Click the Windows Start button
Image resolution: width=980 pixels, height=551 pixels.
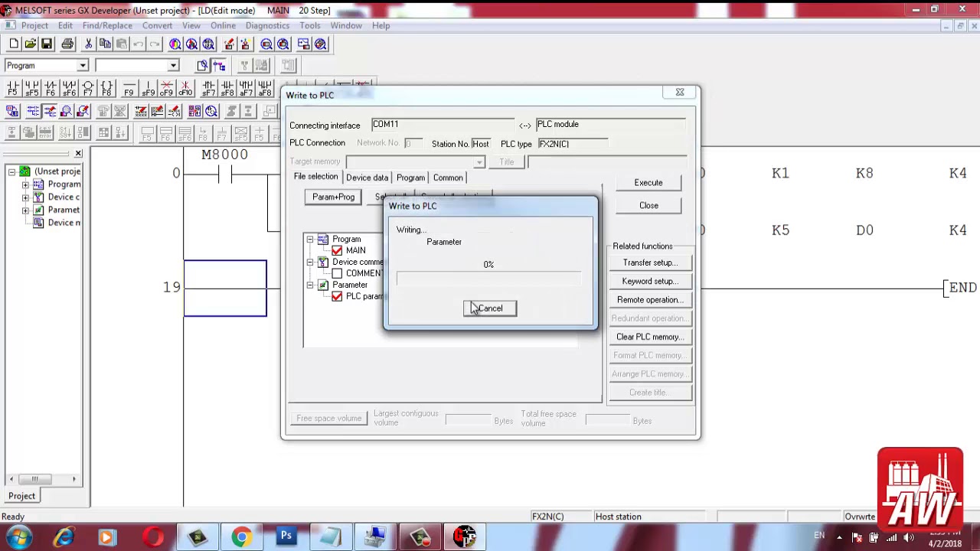(18, 537)
